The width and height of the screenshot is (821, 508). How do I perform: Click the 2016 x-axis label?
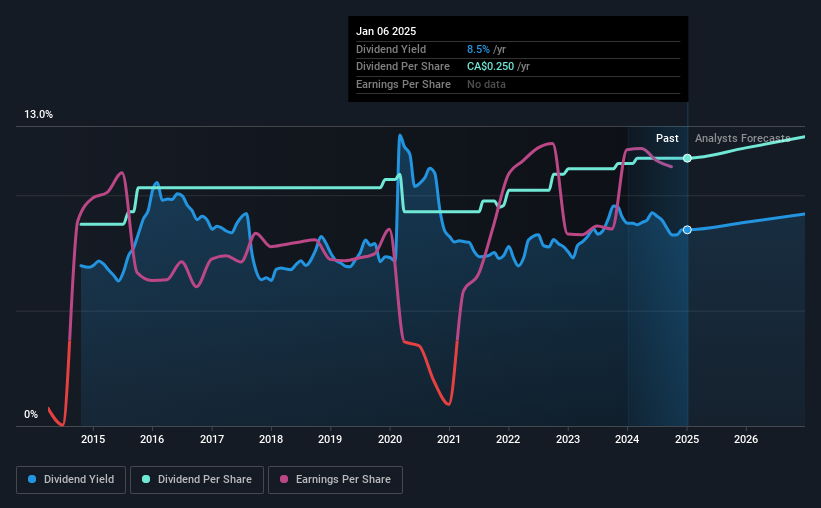(152, 439)
